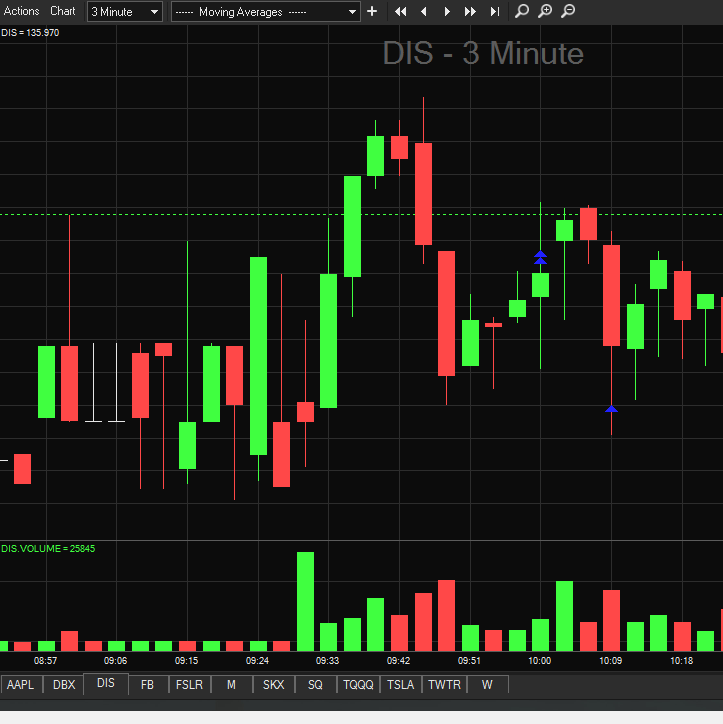Screen dimensions: 723x724
Task: Click the 09:51 time axis label
Action: (x=469, y=661)
